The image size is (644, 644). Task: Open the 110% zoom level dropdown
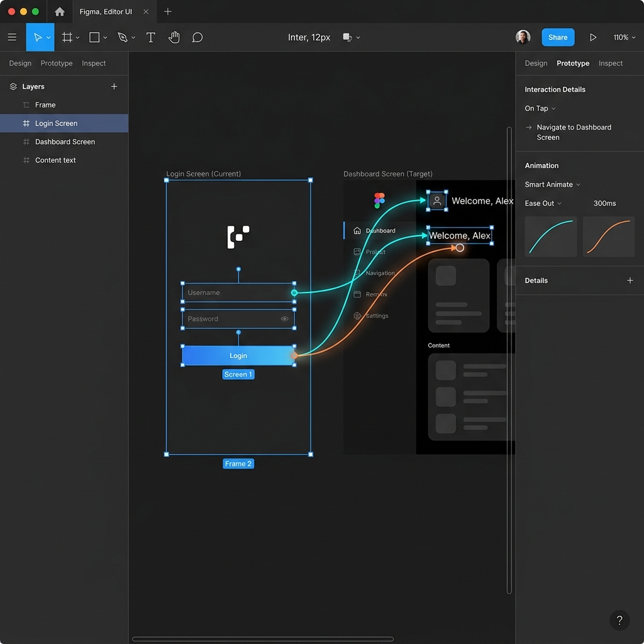pyautogui.click(x=625, y=37)
